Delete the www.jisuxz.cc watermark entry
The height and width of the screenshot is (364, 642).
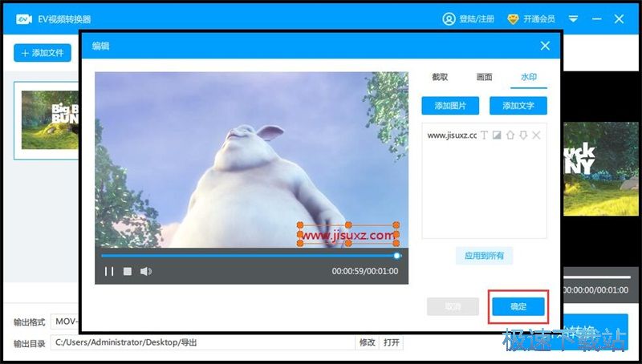point(536,135)
